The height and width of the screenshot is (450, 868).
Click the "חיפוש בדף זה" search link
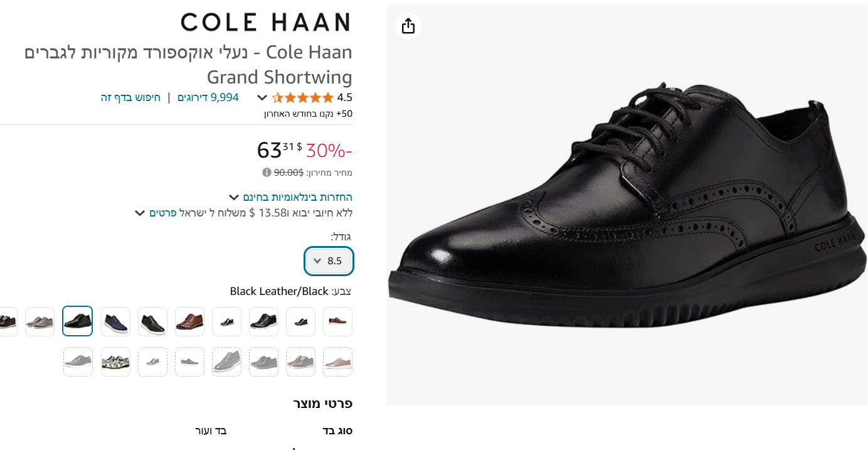130,97
